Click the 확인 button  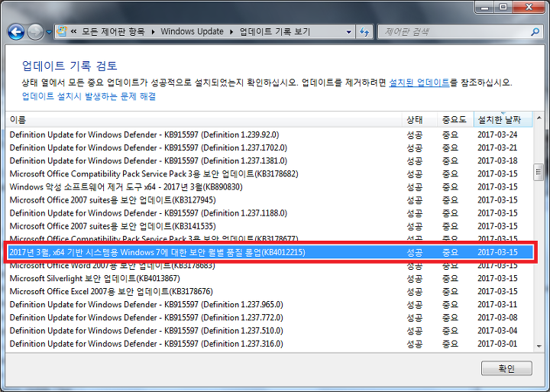pos(506,368)
